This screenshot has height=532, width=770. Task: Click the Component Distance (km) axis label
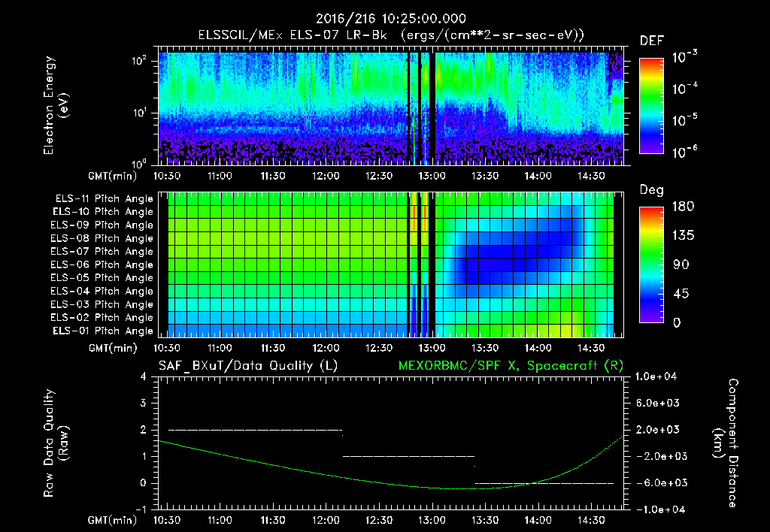pos(726,443)
